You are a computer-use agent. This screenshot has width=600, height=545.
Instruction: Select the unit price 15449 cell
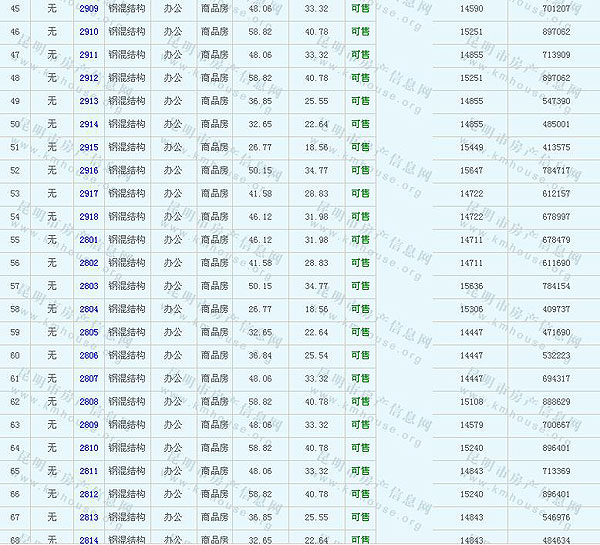pos(471,147)
